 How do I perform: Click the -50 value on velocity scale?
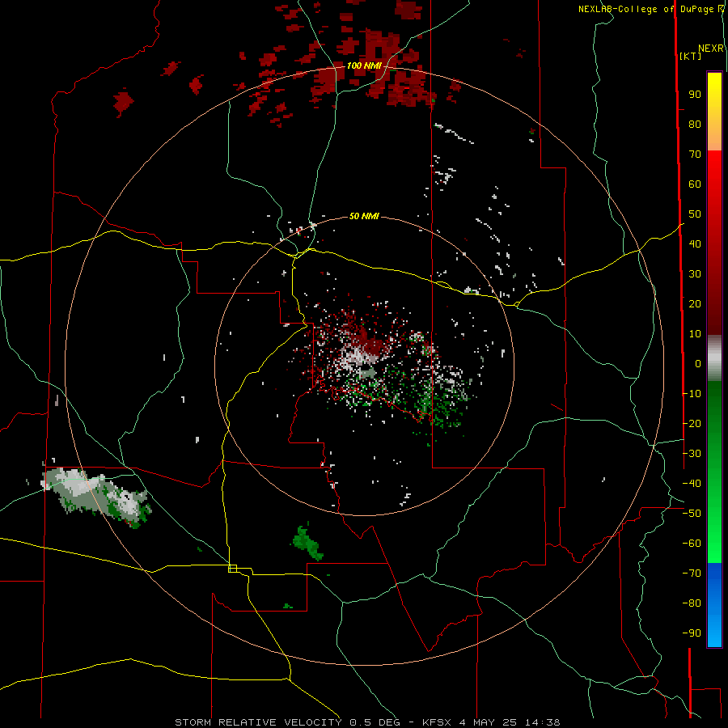click(692, 514)
